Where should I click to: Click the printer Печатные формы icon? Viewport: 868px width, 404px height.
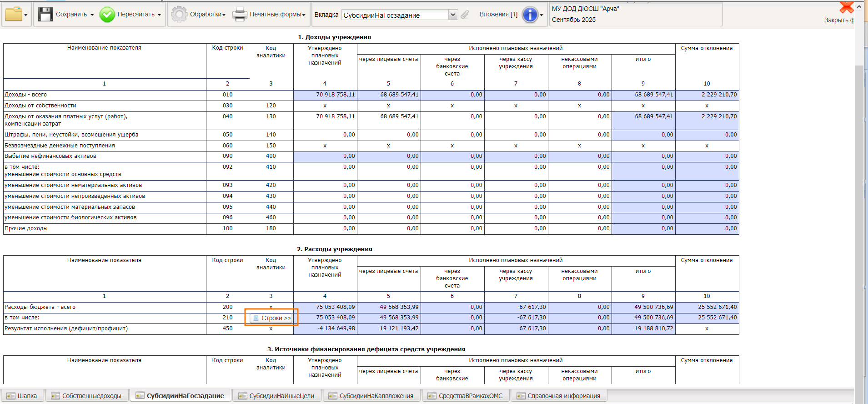point(240,15)
